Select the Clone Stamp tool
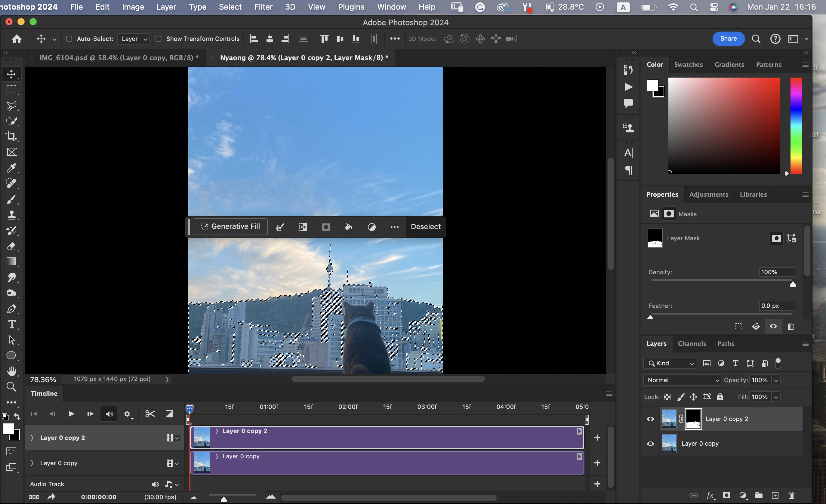Image resolution: width=826 pixels, height=504 pixels. pyautogui.click(x=11, y=215)
